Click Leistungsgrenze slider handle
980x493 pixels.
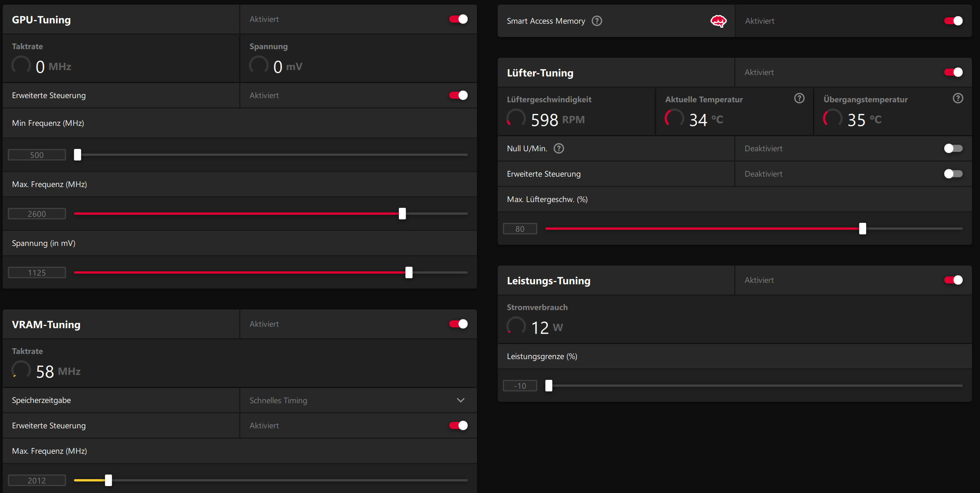(x=549, y=386)
